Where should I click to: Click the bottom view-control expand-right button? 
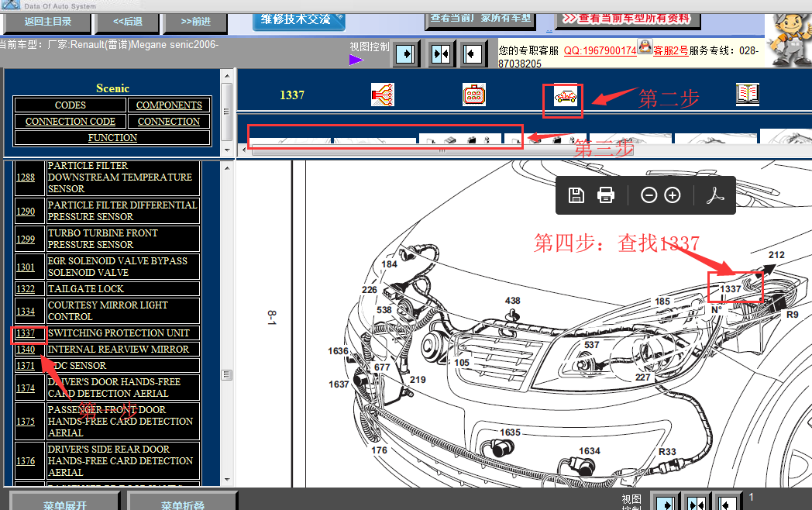point(665,503)
